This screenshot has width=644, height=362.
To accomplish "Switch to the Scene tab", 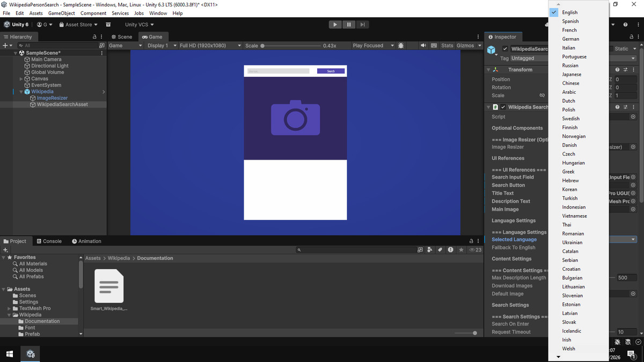I will click(x=121, y=37).
